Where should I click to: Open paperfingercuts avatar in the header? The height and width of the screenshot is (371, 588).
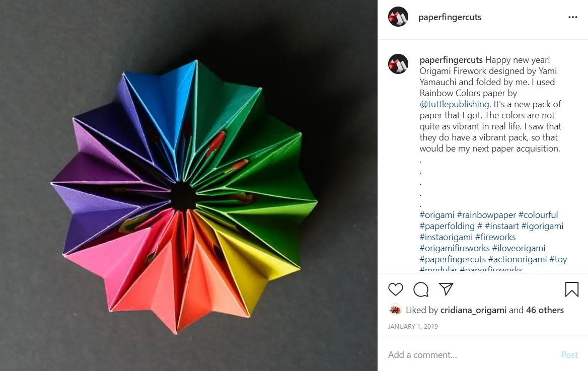(x=398, y=17)
